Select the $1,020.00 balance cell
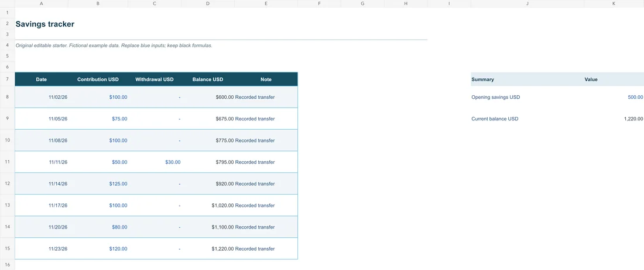Screen dimensions: 644x270 click(208, 205)
